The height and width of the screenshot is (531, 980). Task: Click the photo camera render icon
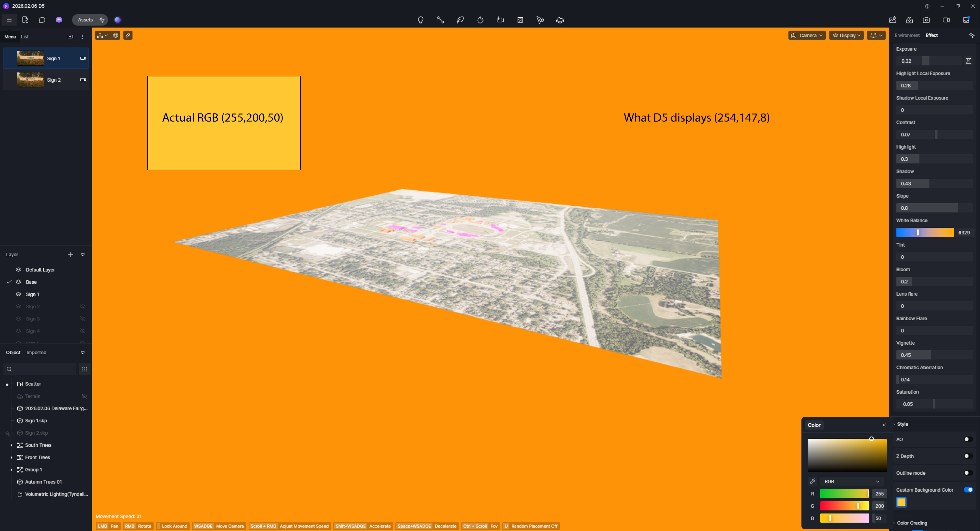pos(926,20)
